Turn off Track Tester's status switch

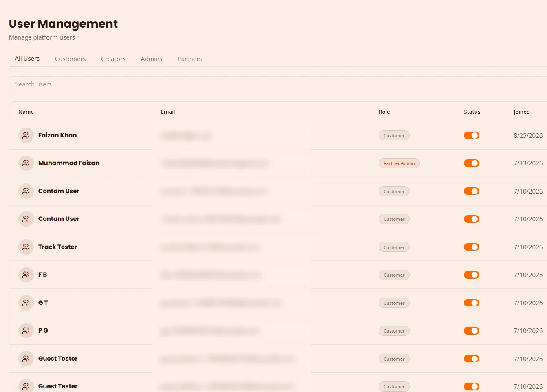[x=472, y=247]
